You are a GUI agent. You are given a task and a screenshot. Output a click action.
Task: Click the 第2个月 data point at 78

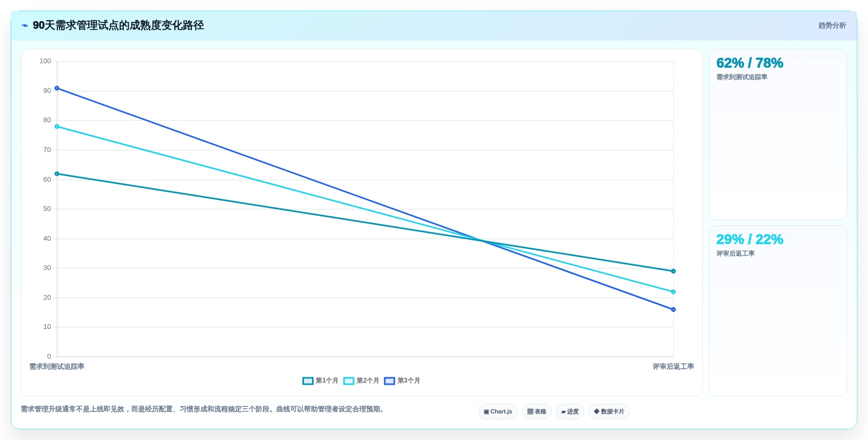57,126
